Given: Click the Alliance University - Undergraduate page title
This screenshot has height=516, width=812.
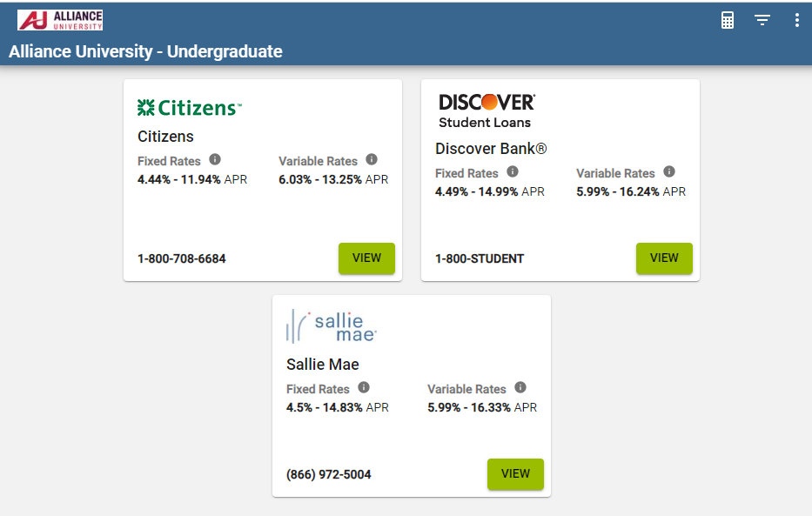Looking at the screenshot, I should pyautogui.click(x=145, y=51).
